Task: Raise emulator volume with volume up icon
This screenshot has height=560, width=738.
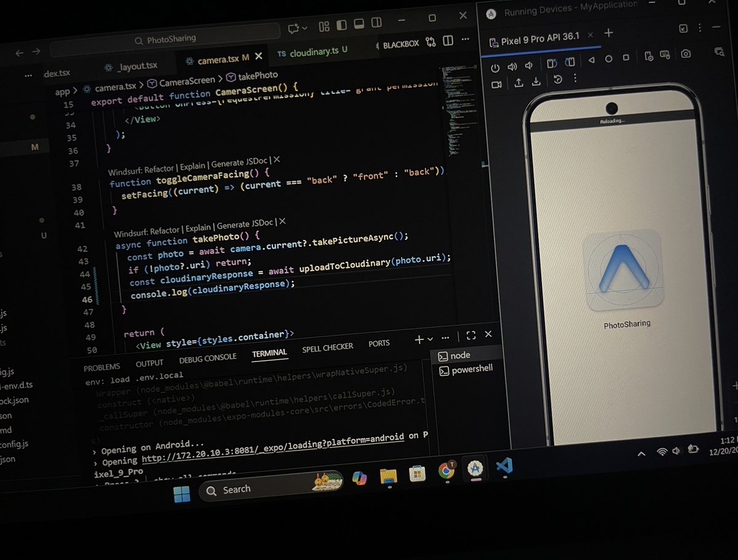Action: [512, 66]
